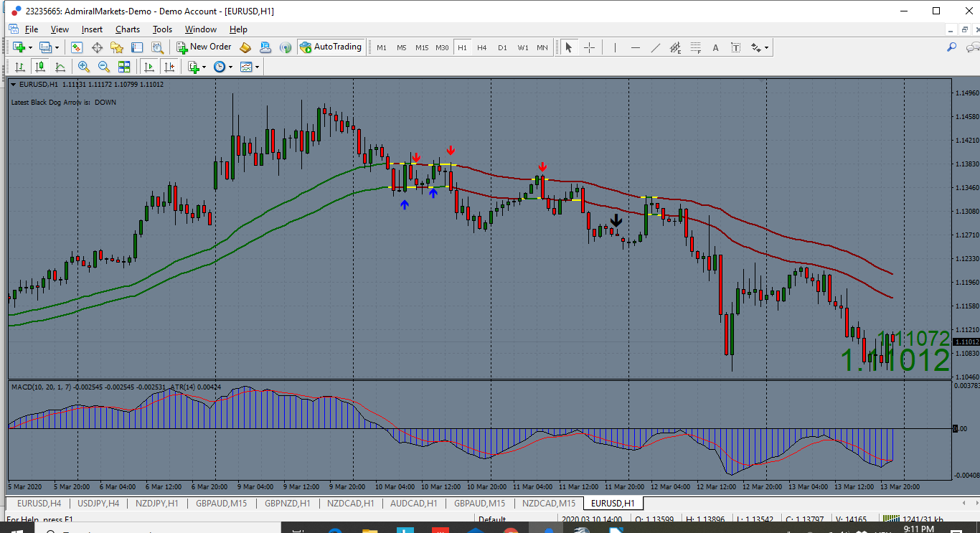Expand the triangle beside the EURUSD,H1 chart title
Viewport: 980px width, 533px height.
14,85
